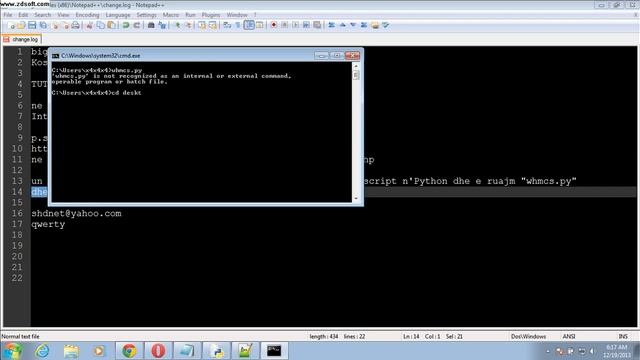Start macro recording with the red Record icon
This screenshot has width=640, height=360.
click(x=273, y=25)
